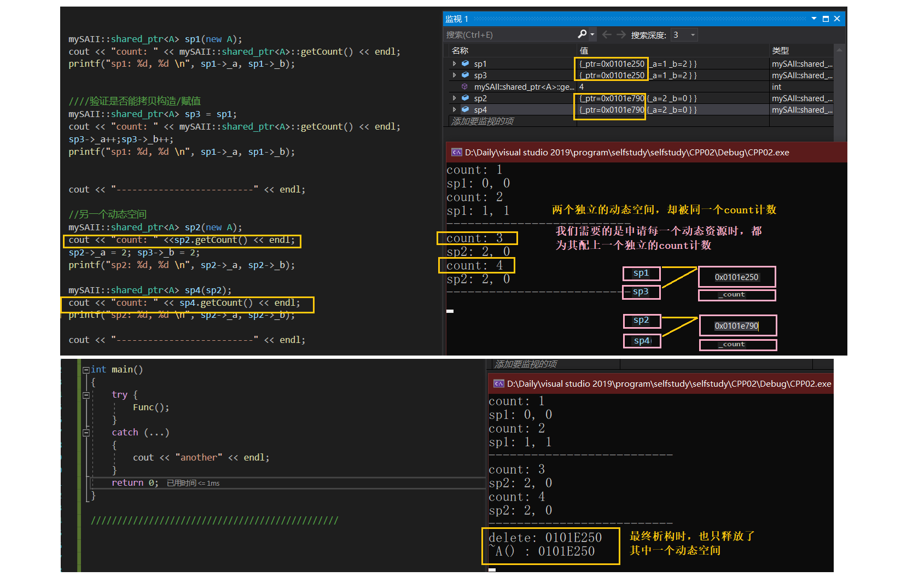Screen dimensions: 901x588
Task: Select the mySAII::shared_ptr<A>::ge... watch entry
Action: click(x=524, y=87)
